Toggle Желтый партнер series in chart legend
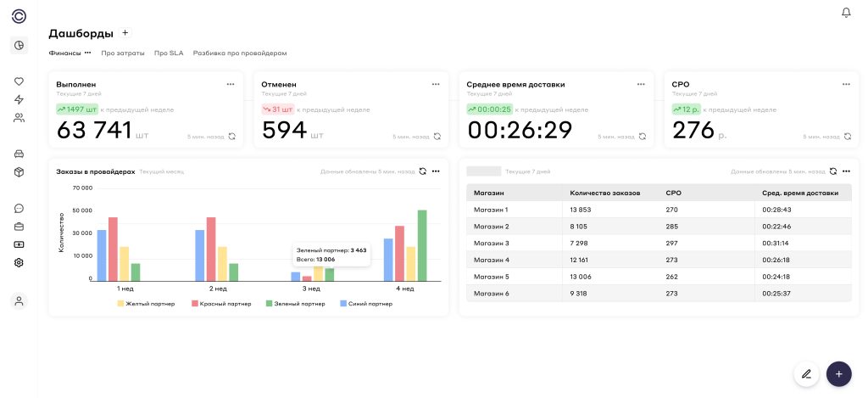 [146, 303]
